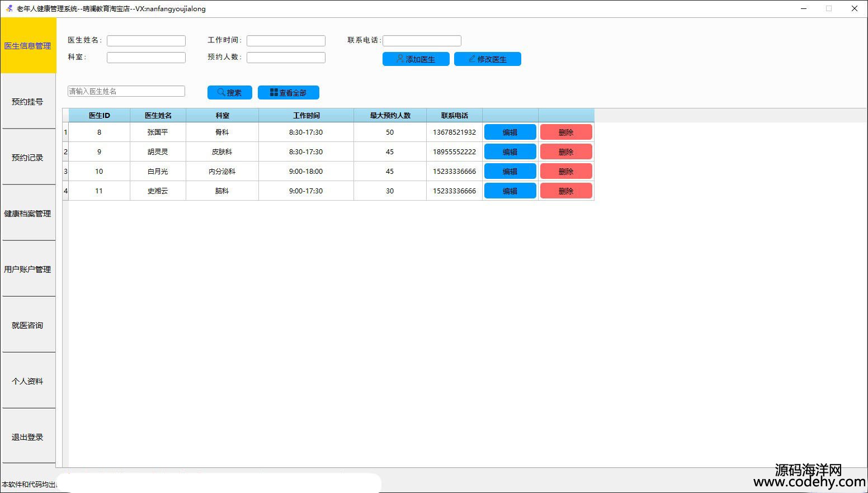
Task: Focus the 医生姓名 input field
Action: (x=146, y=41)
